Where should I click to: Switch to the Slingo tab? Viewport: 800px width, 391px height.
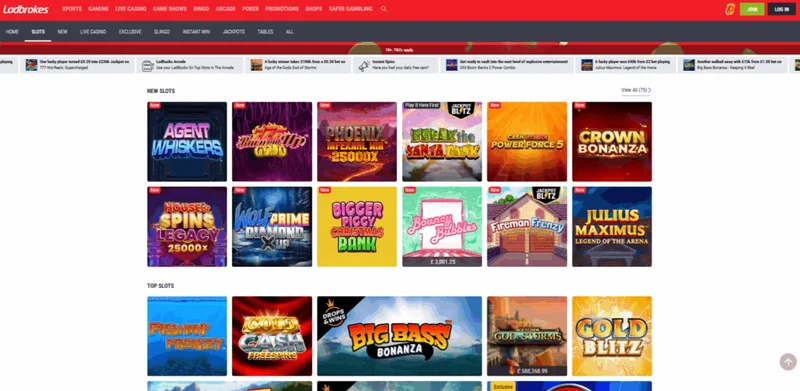[162, 32]
